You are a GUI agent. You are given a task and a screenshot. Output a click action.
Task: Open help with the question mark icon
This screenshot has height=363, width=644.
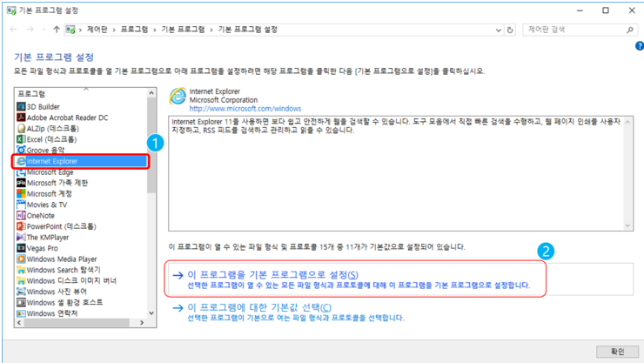click(640, 46)
